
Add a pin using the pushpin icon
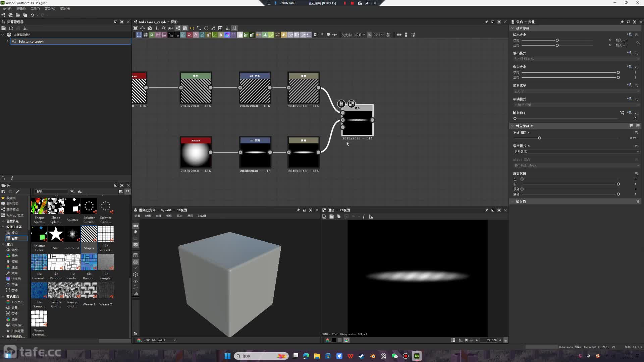coord(322,35)
